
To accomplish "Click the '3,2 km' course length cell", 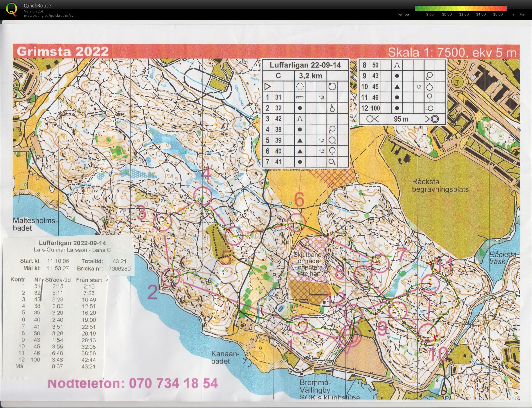I will 311,76.
